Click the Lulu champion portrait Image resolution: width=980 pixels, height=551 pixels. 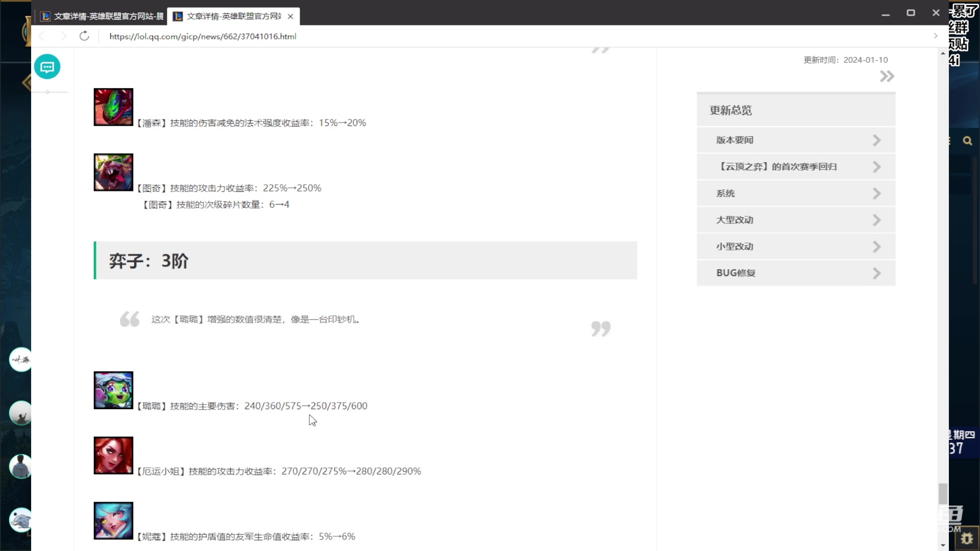pos(113,390)
